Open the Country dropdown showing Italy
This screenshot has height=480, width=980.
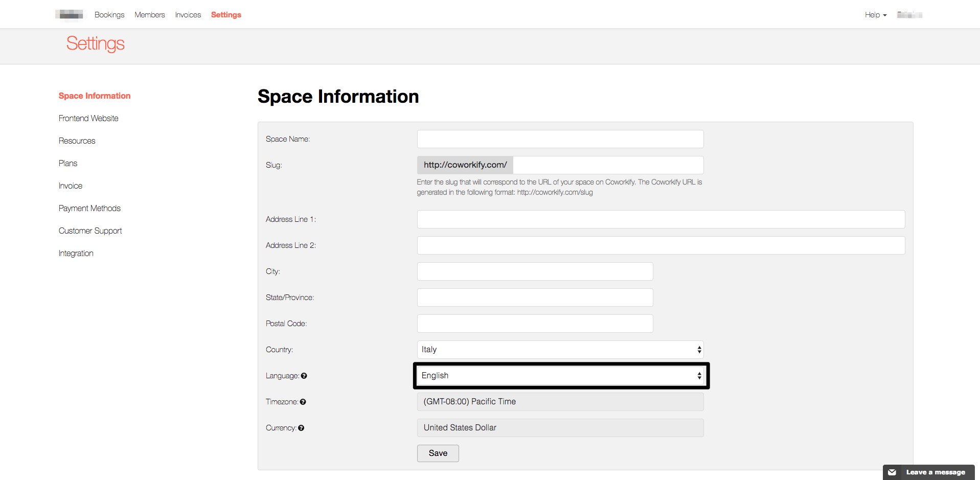tap(560, 350)
